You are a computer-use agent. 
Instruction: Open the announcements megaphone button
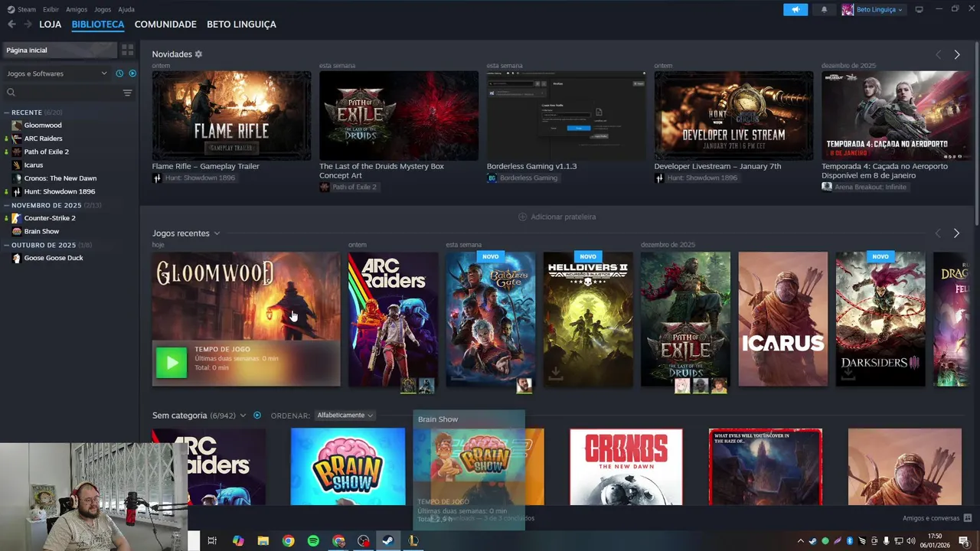tap(795, 9)
